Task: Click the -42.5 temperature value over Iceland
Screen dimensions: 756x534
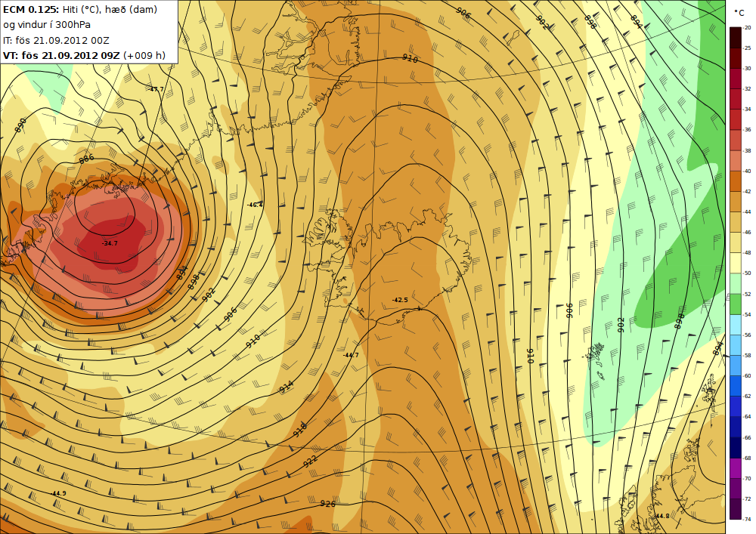Action: coord(400,300)
